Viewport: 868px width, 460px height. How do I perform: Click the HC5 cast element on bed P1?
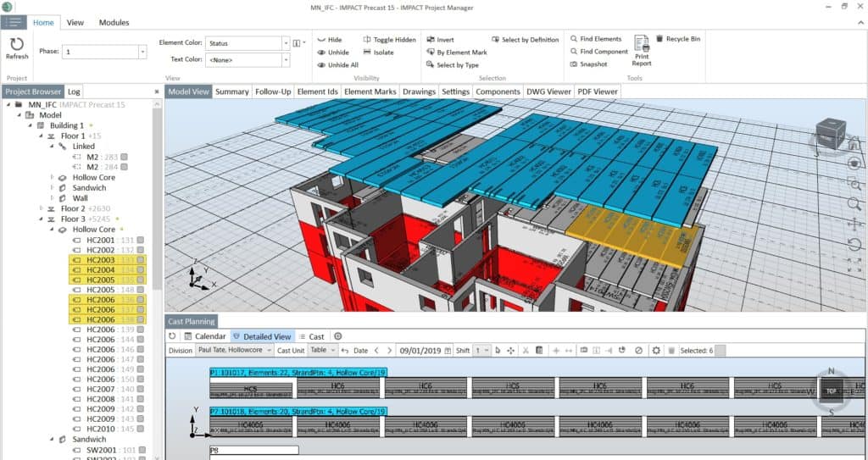tap(251, 389)
